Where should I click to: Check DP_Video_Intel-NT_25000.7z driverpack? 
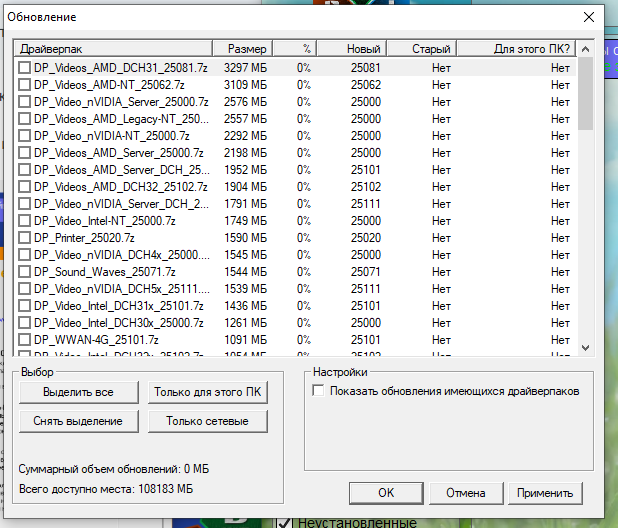pyautogui.click(x=24, y=220)
